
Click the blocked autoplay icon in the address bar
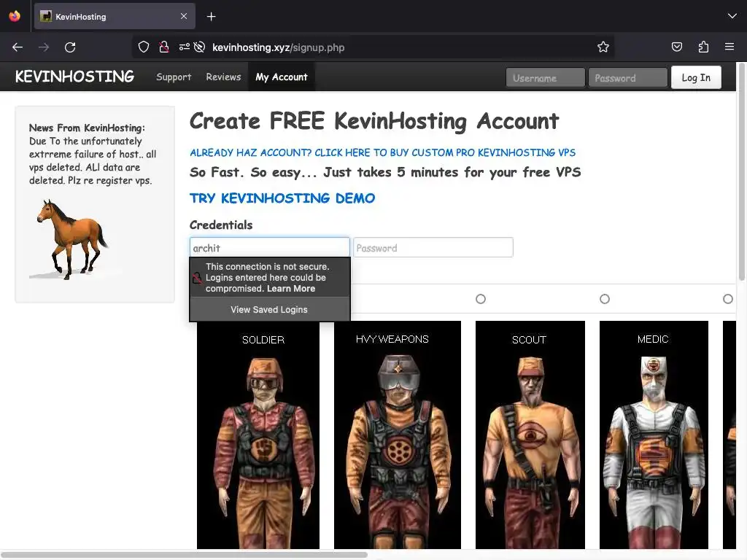(200, 47)
